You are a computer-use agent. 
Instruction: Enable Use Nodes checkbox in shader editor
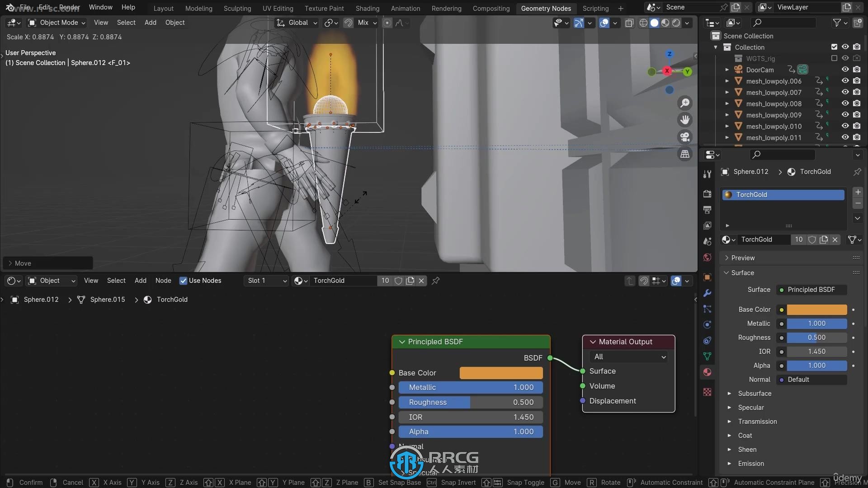coord(183,281)
